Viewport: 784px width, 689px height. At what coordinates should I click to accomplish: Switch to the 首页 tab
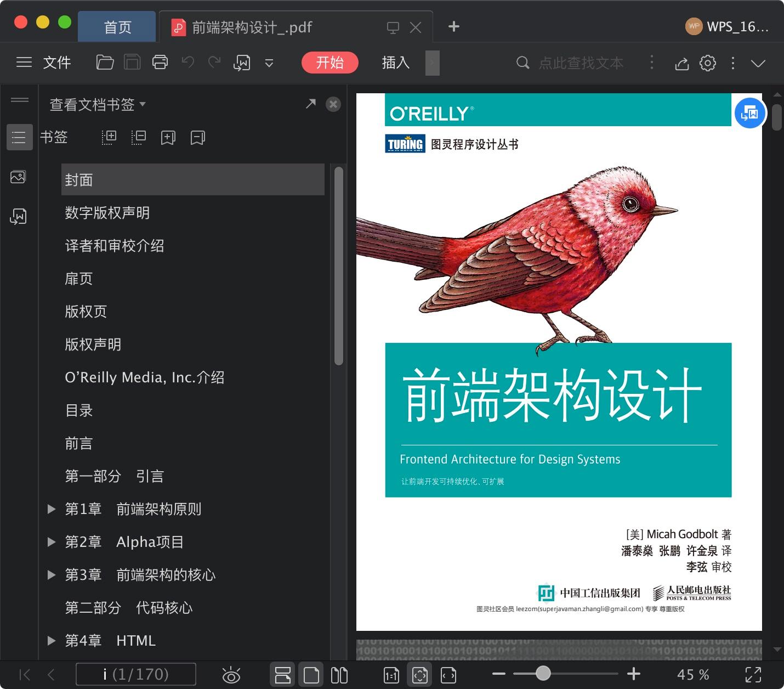117,27
